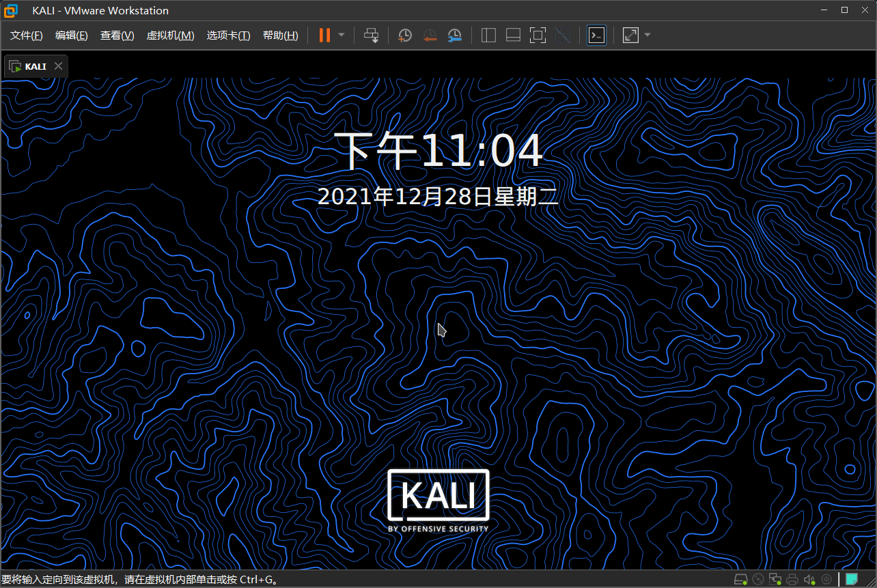The width and height of the screenshot is (877, 588).
Task: Click the camera device status icon
Action: pyautogui.click(x=826, y=580)
